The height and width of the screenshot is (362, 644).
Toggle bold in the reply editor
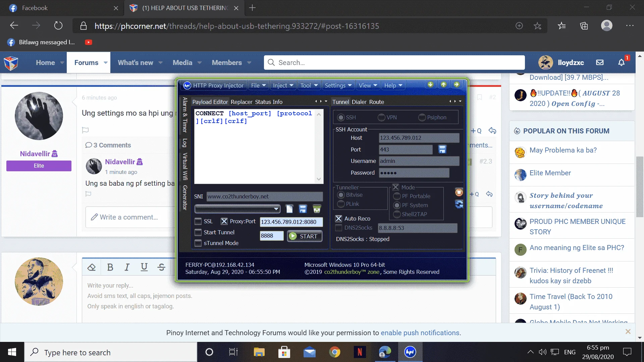point(110,267)
